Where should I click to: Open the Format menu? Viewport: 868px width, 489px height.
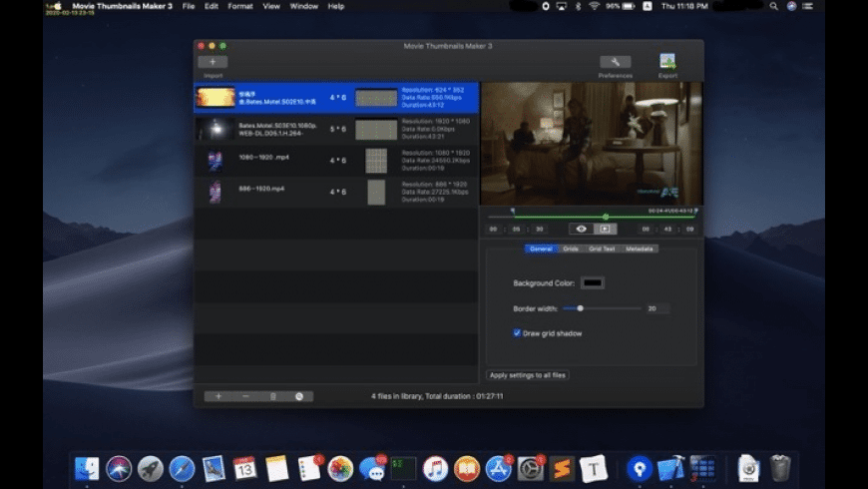click(240, 6)
